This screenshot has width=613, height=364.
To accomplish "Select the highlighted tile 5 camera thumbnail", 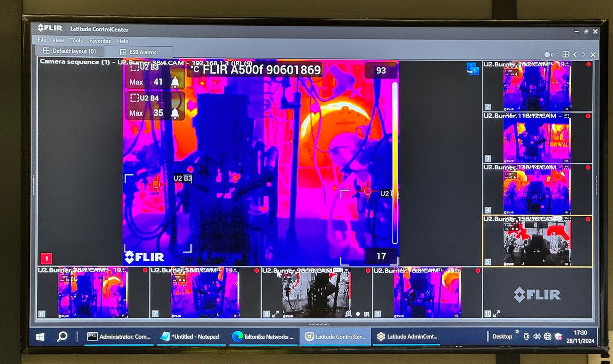I will (537, 242).
